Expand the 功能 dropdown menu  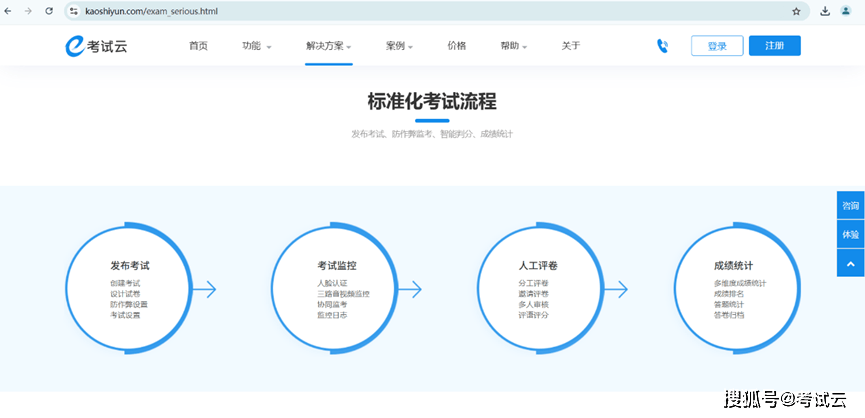coord(256,46)
